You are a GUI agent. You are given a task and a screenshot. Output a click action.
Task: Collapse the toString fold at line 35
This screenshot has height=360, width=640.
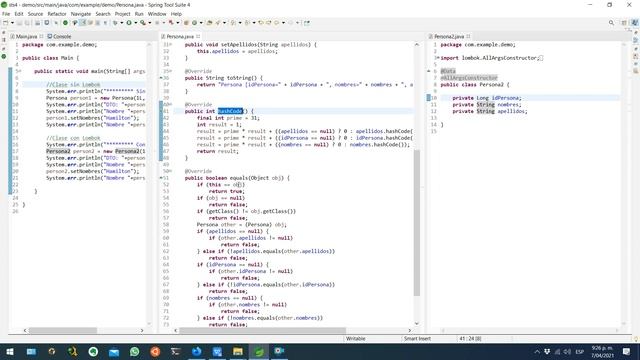(170, 71)
